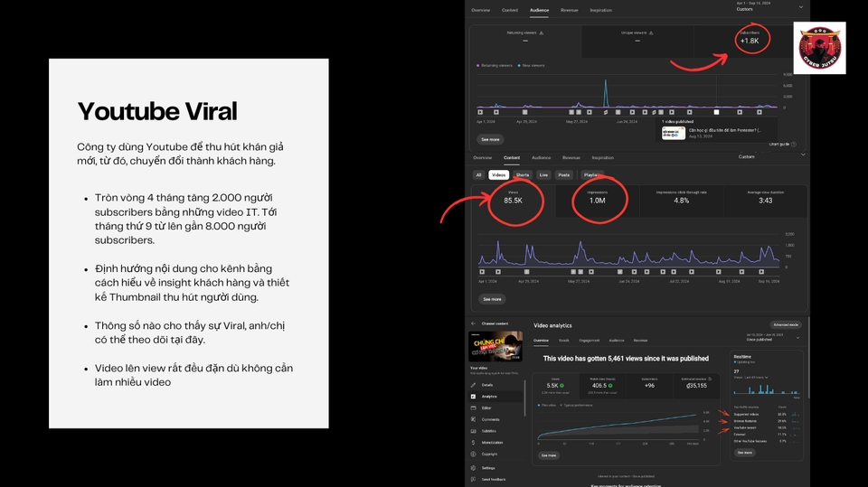This screenshot has height=487, width=868.
Task: Click green check icon beside 406.5 watch time
Action: point(610,386)
